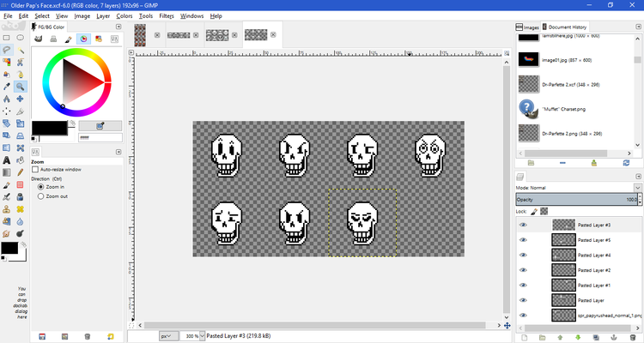
Task: Raise the layer with green up arrow
Action: 560,338
